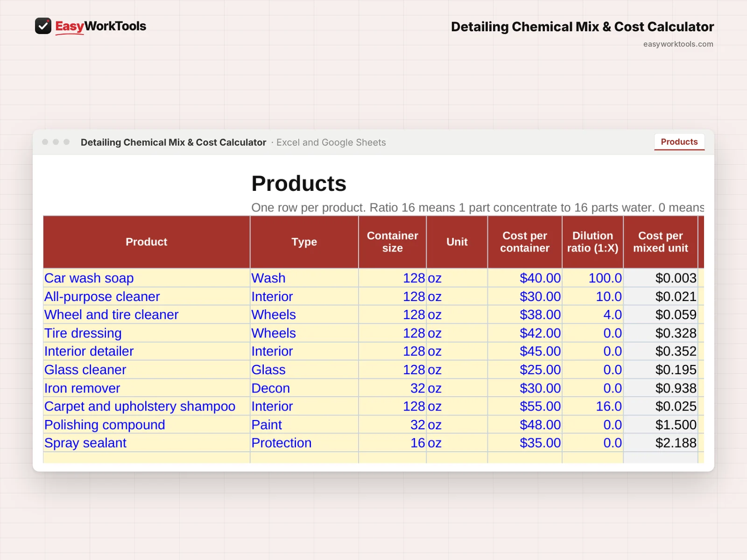The image size is (747, 560).
Task: Click the Car wash soap cell
Action: [147, 278]
